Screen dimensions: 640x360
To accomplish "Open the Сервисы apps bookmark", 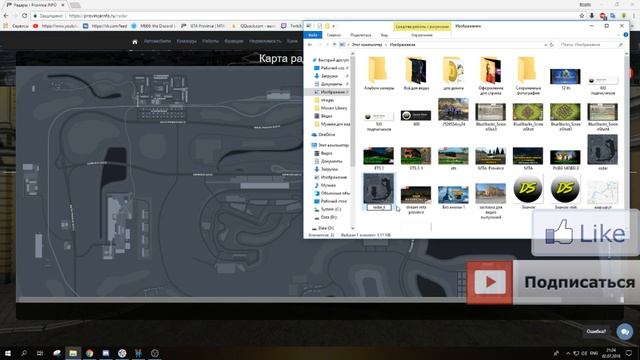I will 16,26.
